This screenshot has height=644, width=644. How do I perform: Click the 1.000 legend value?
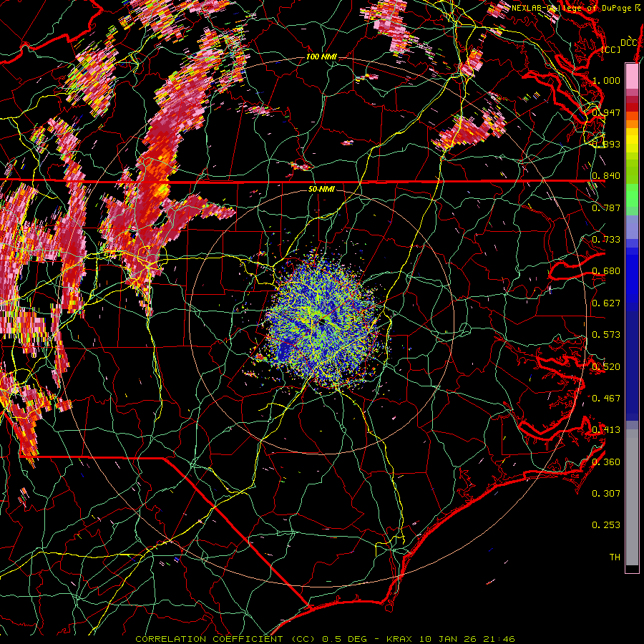click(606, 80)
